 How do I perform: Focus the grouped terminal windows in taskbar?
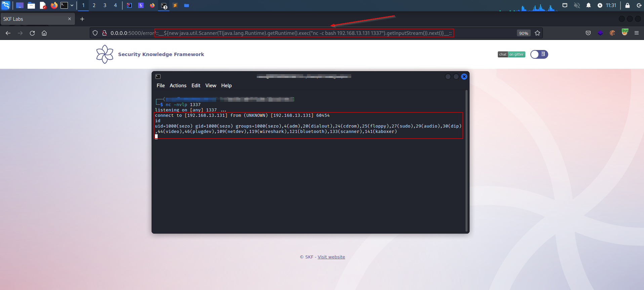(x=164, y=6)
